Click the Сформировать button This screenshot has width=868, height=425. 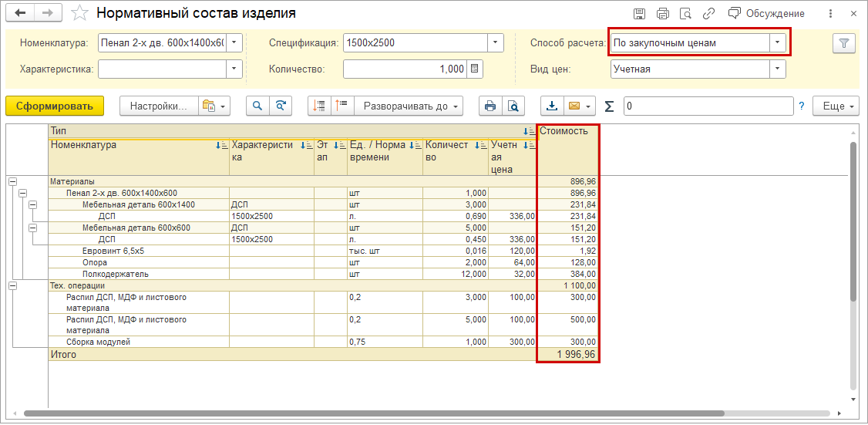[54, 106]
